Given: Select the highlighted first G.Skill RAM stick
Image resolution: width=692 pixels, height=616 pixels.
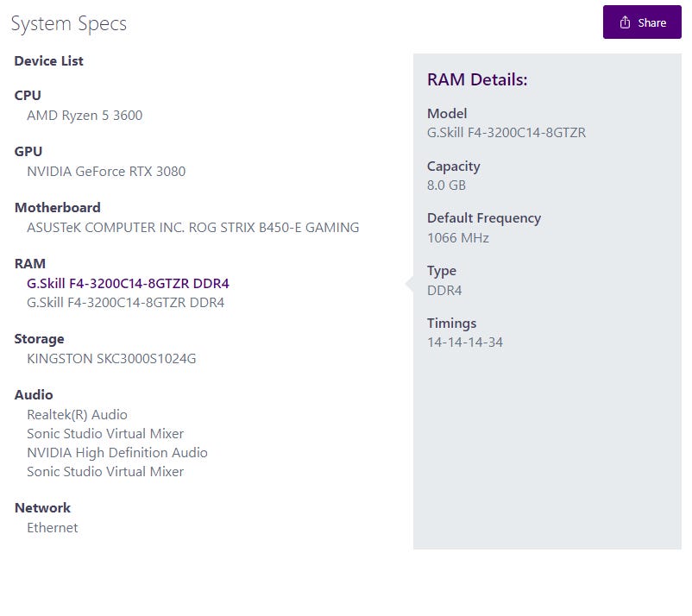Looking at the screenshot, I should (x=128, y=283).
